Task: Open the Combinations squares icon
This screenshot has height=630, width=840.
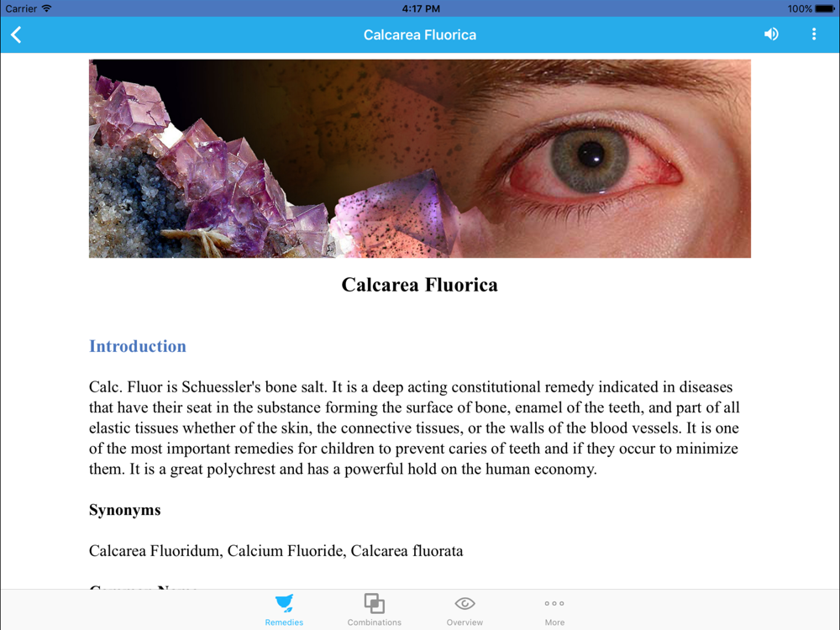Action: [x=374, y=603]
